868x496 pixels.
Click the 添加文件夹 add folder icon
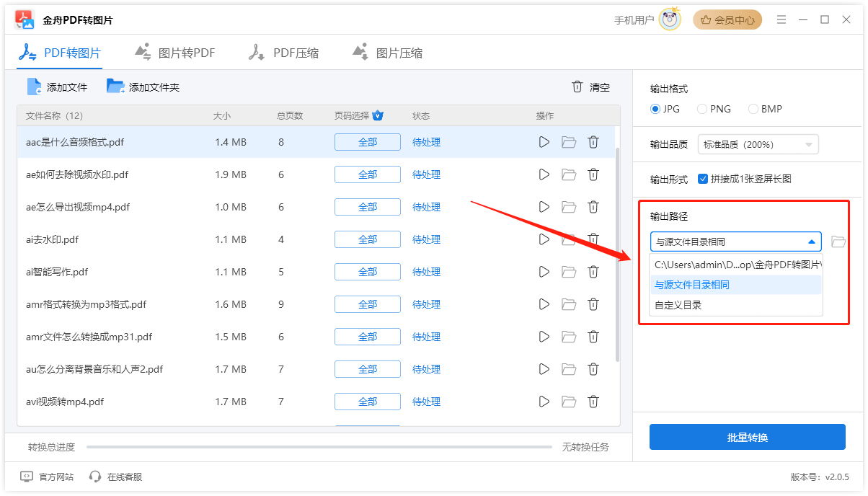pos(115,86)
